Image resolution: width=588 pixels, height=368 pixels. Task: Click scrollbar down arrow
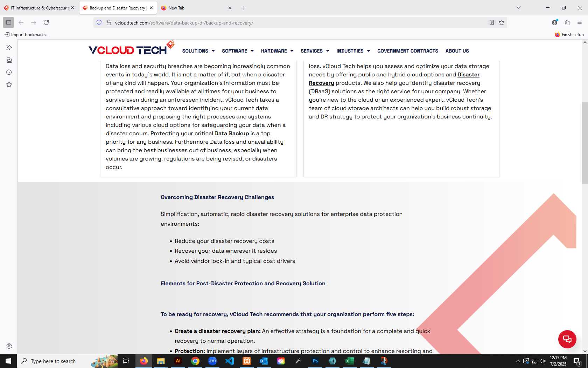(585, 351)
